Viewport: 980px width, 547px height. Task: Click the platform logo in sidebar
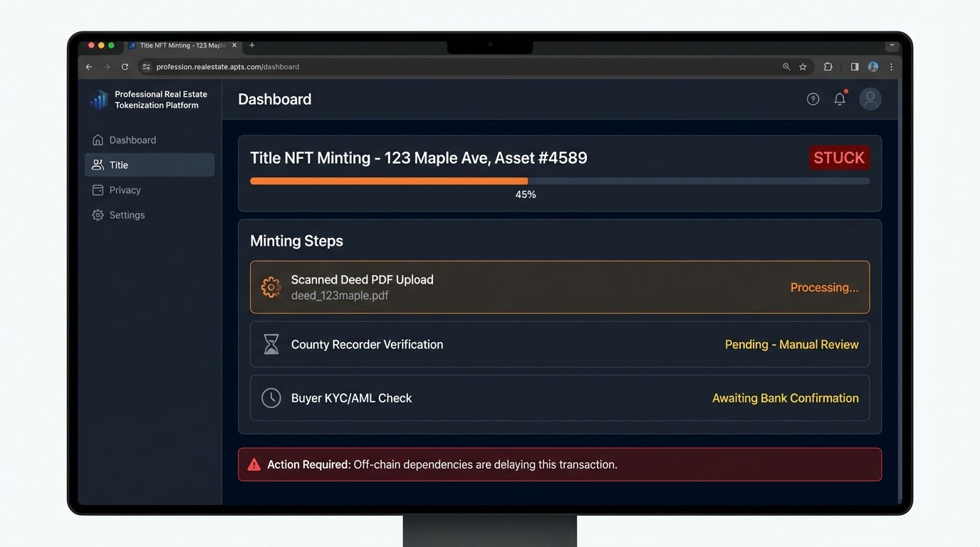(99, 100)
